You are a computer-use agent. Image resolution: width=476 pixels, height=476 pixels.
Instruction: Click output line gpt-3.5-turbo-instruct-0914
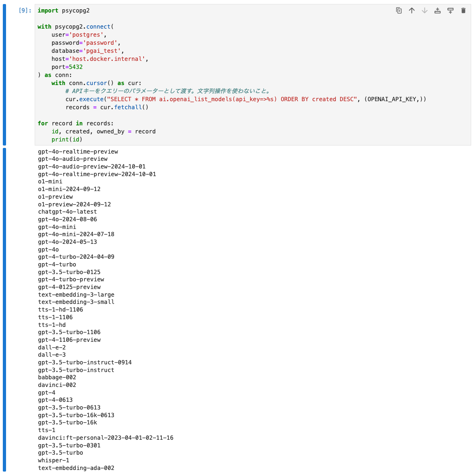[x=85, y=362]
